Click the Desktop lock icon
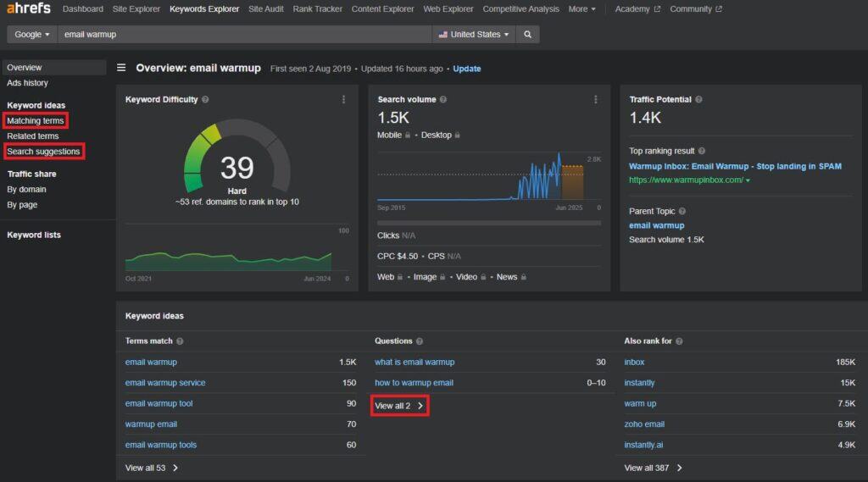868x482 pixels. pyautogui.click(x=457, y=135)
